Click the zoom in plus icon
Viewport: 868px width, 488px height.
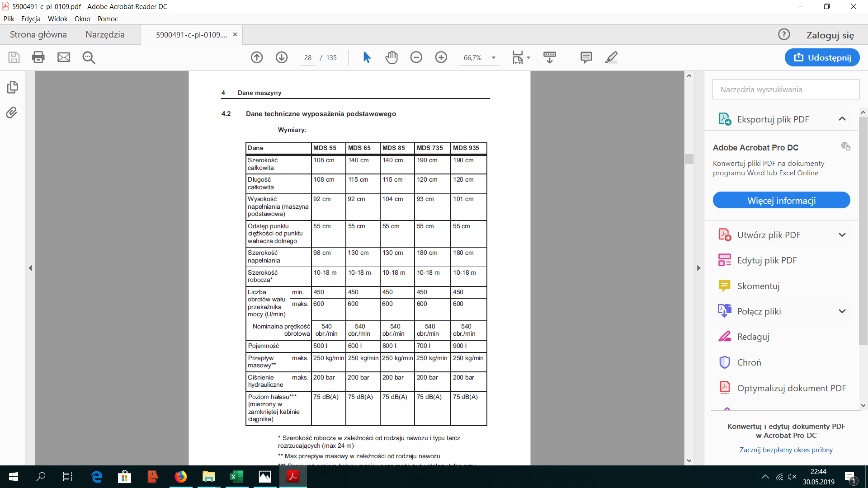(x=441, y=57)
